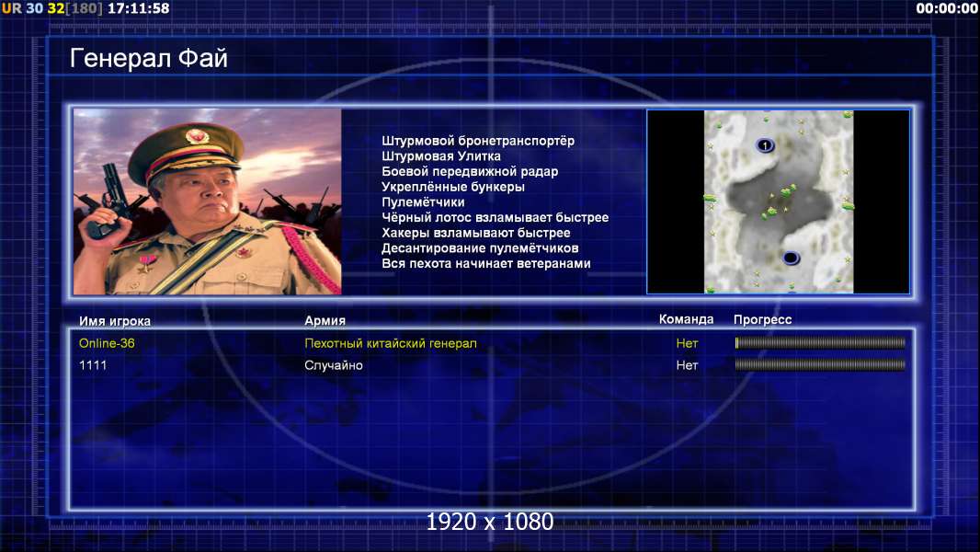Click the 'Прогресс' column header
The image size is (980, 552).
[x=762, y=319]
